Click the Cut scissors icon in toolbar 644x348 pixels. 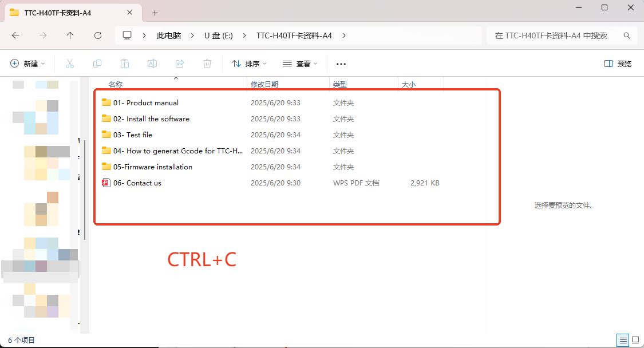pyautogui.click(x=70, y=64)
